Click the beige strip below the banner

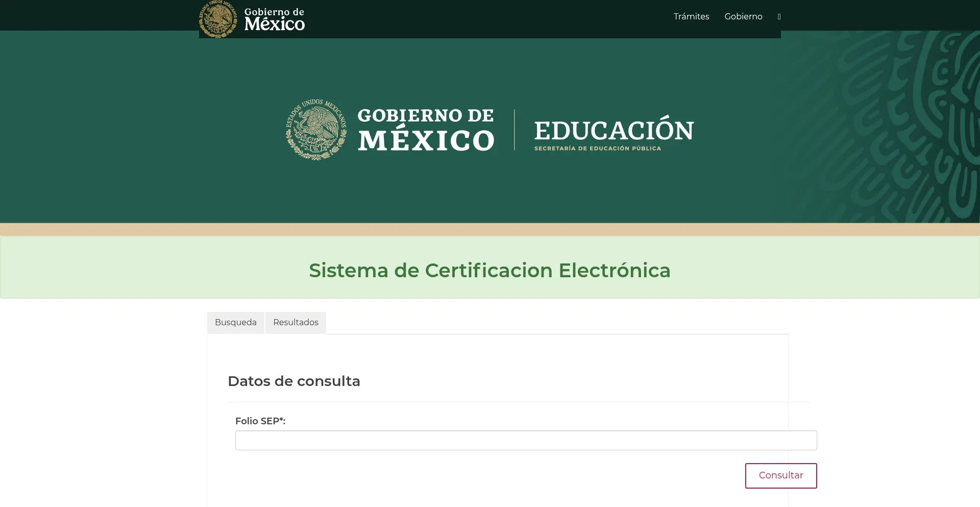point(490,229)
